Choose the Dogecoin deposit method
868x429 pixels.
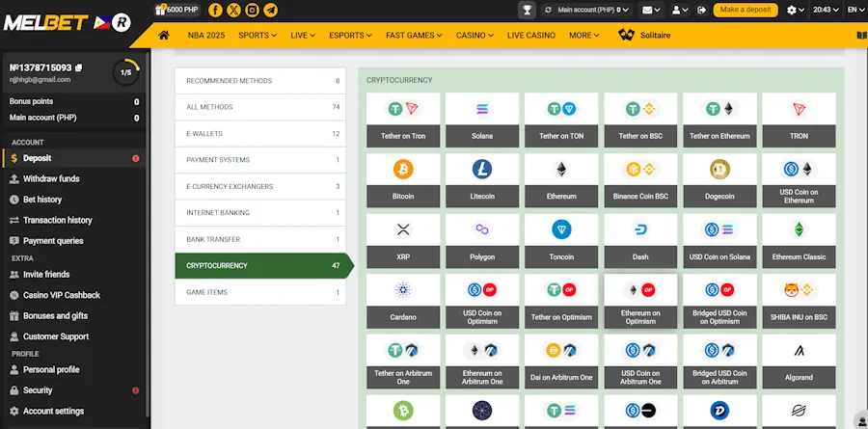click(719, 180)
